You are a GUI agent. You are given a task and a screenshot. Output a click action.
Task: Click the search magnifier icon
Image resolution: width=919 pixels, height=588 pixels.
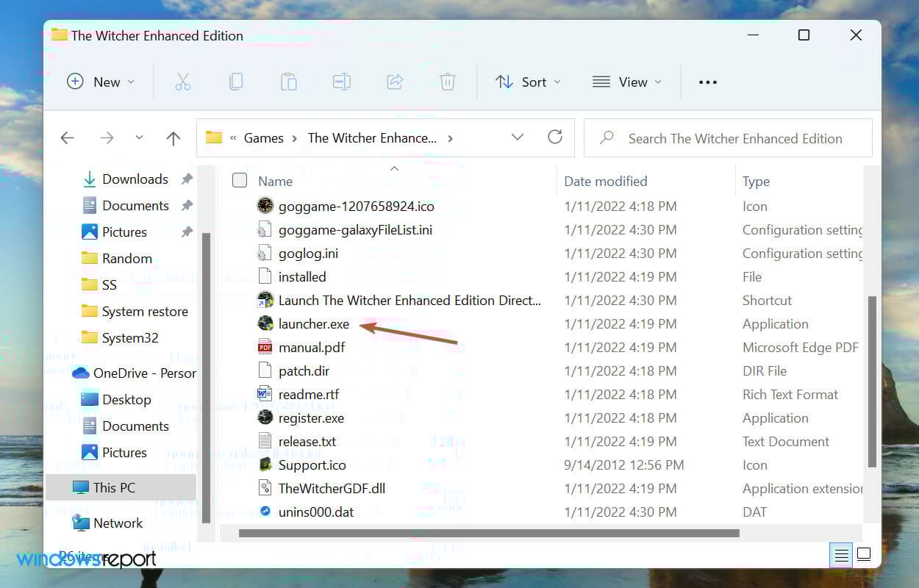(607, 137)
